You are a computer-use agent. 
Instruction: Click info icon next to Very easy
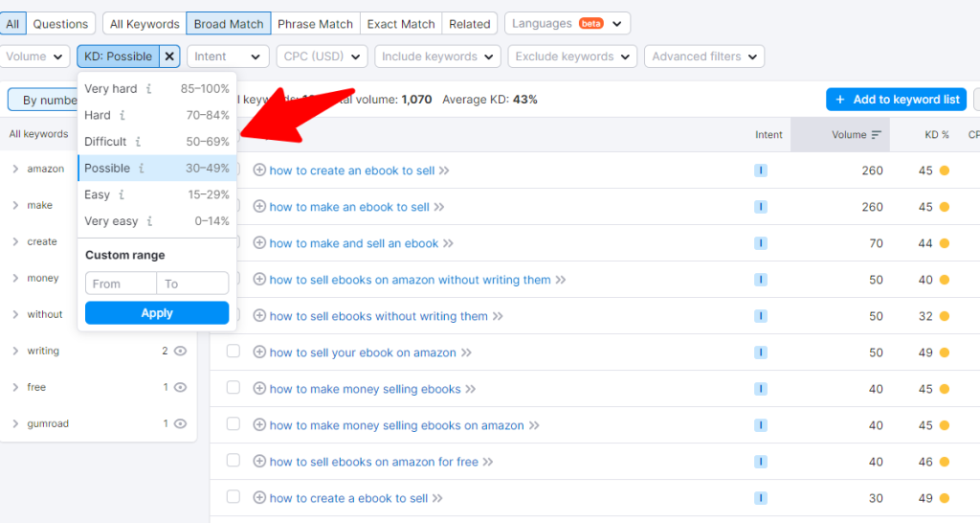(x=149, y=221)
